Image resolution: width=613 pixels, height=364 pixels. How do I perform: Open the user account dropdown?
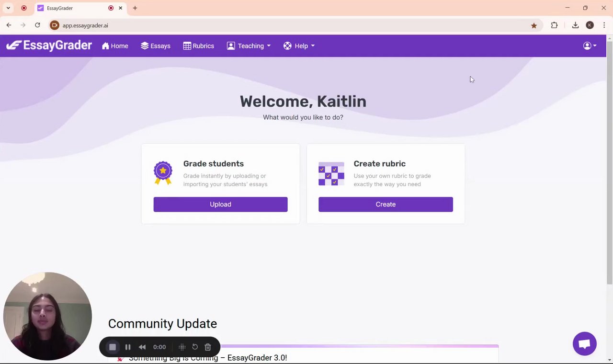tap(590, 46)
